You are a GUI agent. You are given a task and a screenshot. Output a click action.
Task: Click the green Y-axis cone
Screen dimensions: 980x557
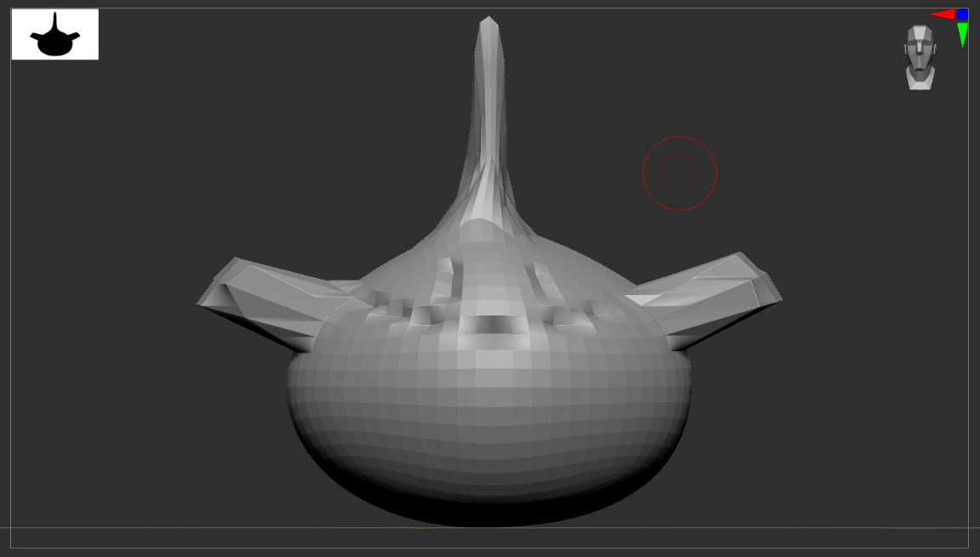(962, 34)
